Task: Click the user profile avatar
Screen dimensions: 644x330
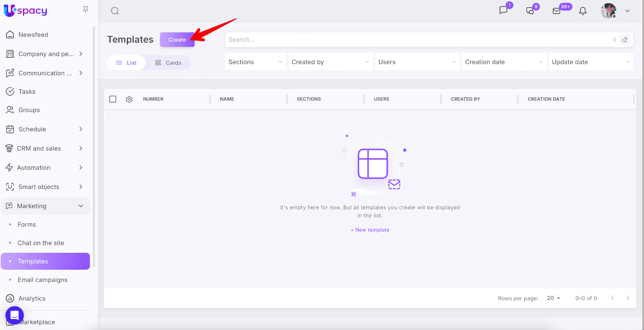Action: point(609,11)
